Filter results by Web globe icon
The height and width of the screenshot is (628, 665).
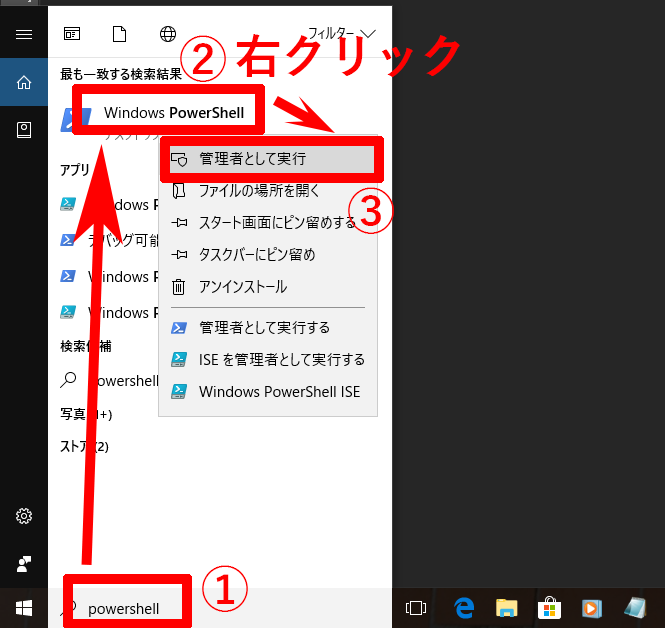[168, 34]
